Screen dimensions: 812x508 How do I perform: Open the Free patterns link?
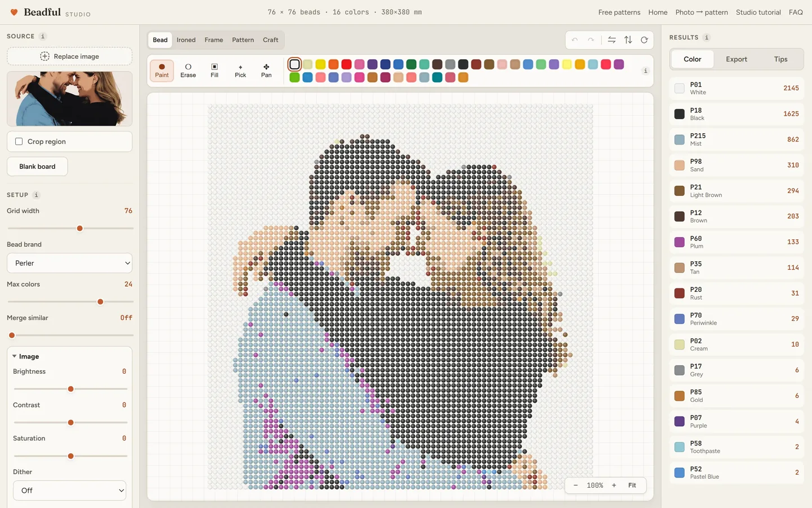point(619,12)
